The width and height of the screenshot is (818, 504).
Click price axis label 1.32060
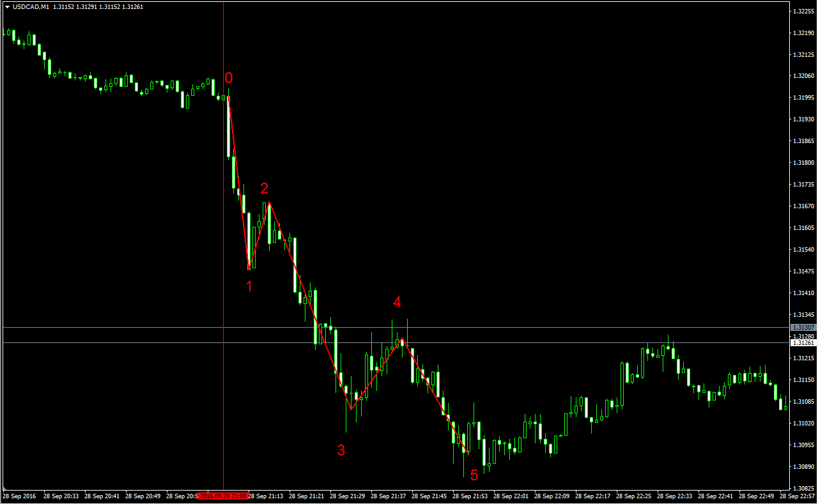pyautogui.click(x=803, y=76)
